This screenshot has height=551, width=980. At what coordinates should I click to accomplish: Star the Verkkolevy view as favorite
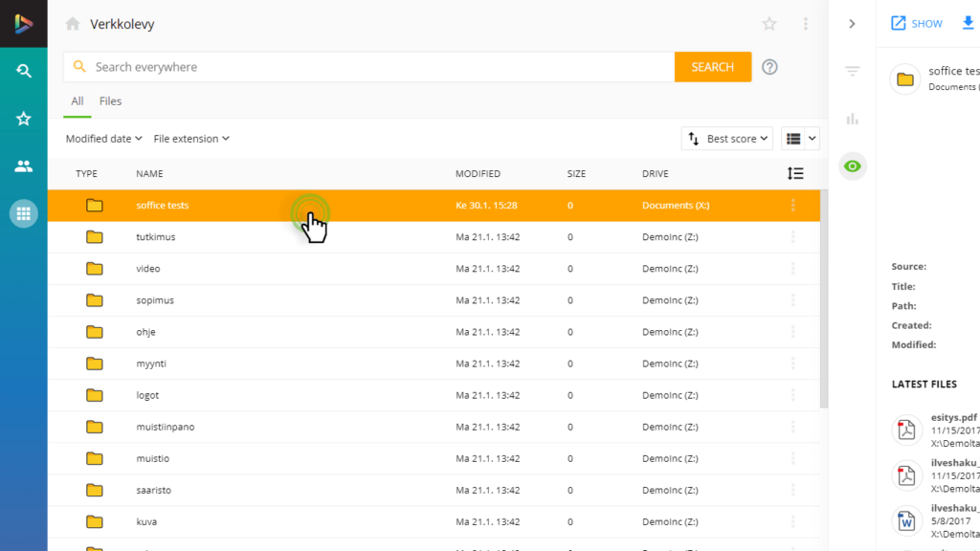[769, 24]
